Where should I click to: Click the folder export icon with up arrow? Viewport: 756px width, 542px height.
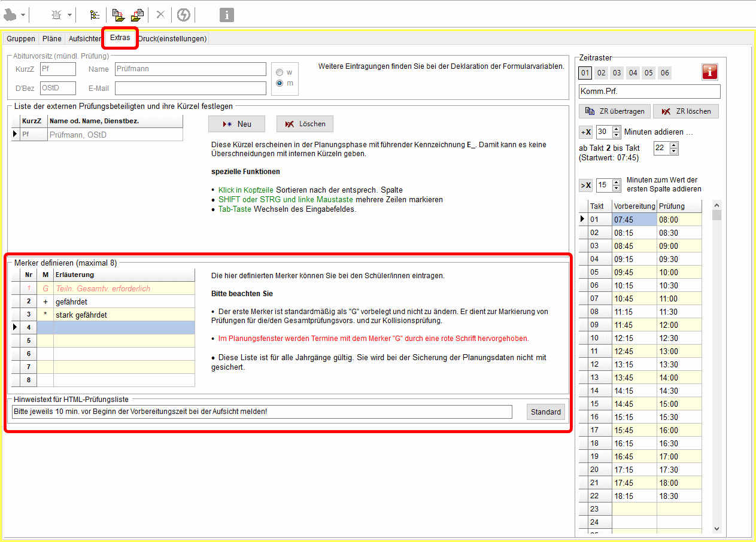tap(137, 15)
